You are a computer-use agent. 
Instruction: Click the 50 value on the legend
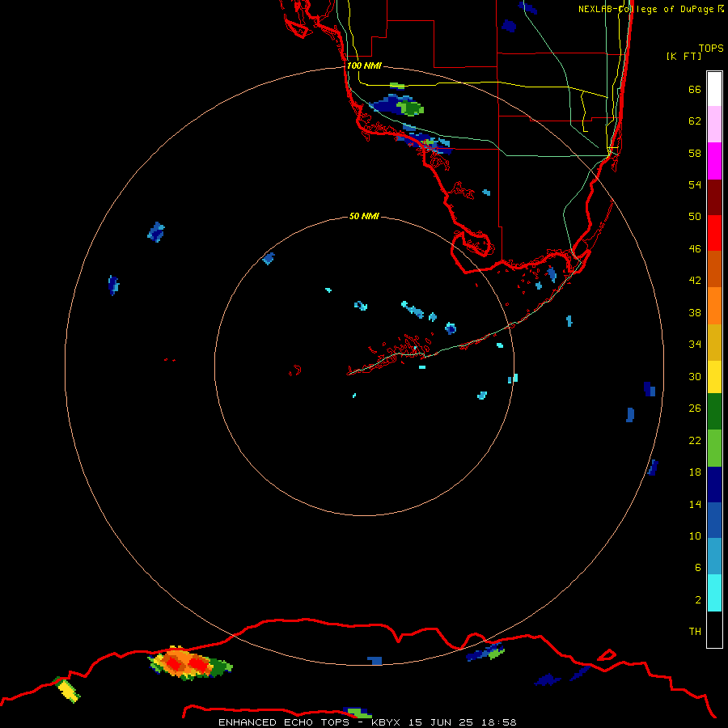click(x=695, y=217)
